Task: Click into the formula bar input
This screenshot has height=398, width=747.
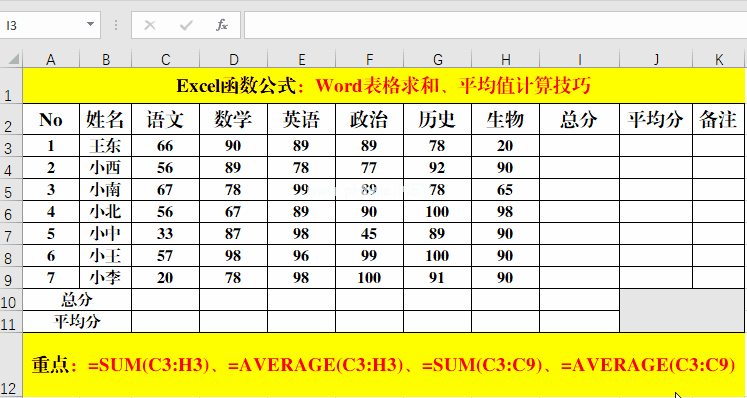Action: click(x=495, y=25)
